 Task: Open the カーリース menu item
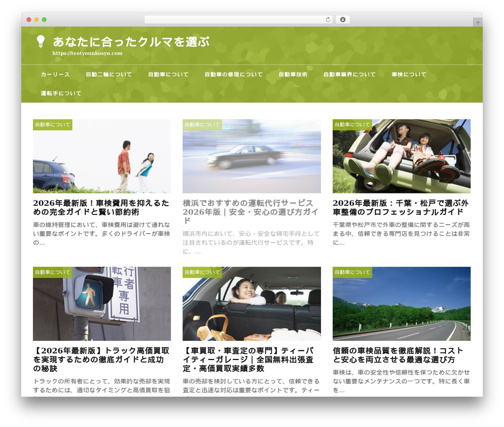click(55, 74)
